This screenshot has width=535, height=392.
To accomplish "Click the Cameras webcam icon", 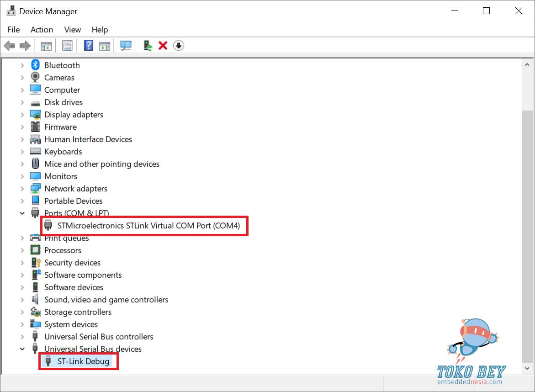I will [x=35, y=78].
